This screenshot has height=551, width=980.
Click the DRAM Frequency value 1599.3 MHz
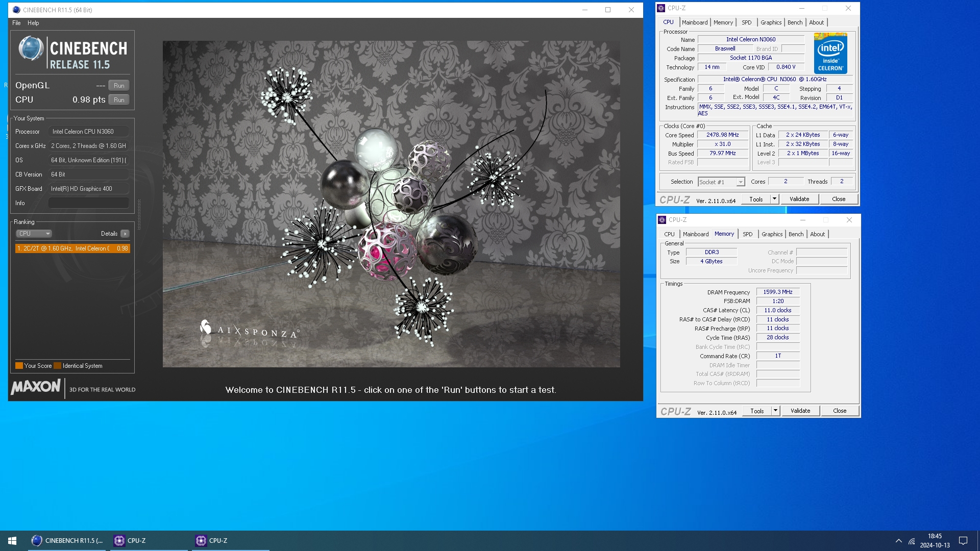pos(778,292)
